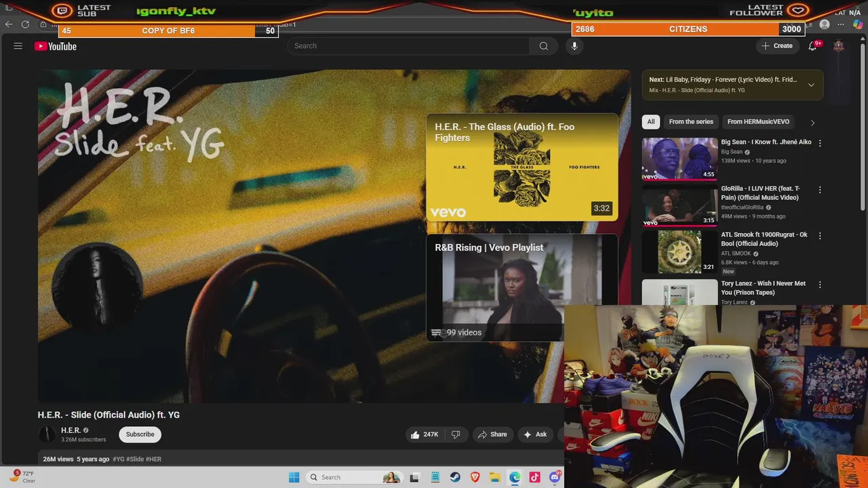
Task: Click the Windows taskbar search box
Action: coord(353,477)
